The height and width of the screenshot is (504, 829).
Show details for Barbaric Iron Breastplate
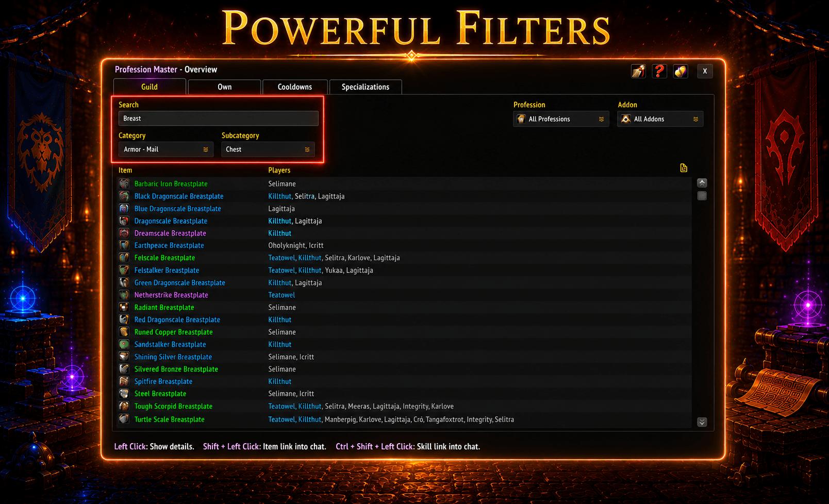171,183
